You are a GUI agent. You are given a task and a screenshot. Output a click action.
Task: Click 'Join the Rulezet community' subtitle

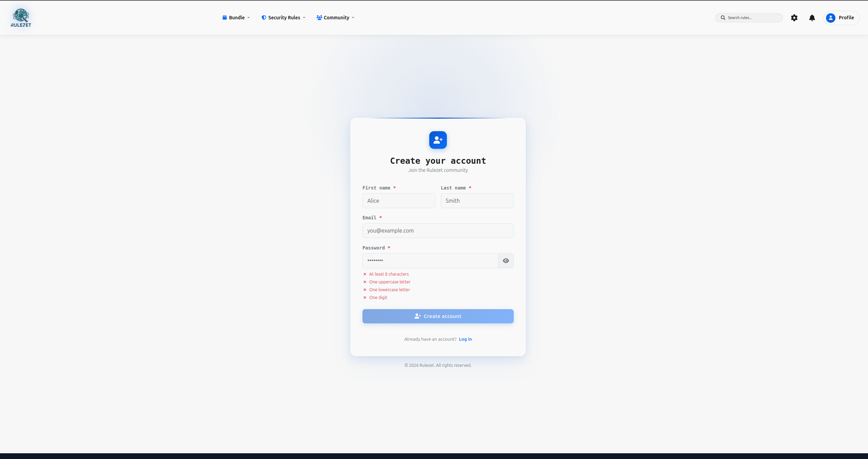click(438, 170)
